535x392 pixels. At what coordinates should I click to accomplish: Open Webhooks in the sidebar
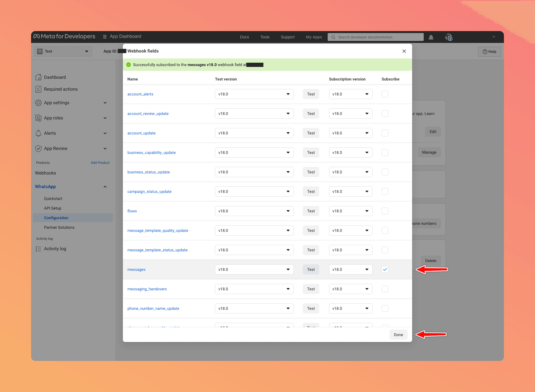click(x=45, y=173)
